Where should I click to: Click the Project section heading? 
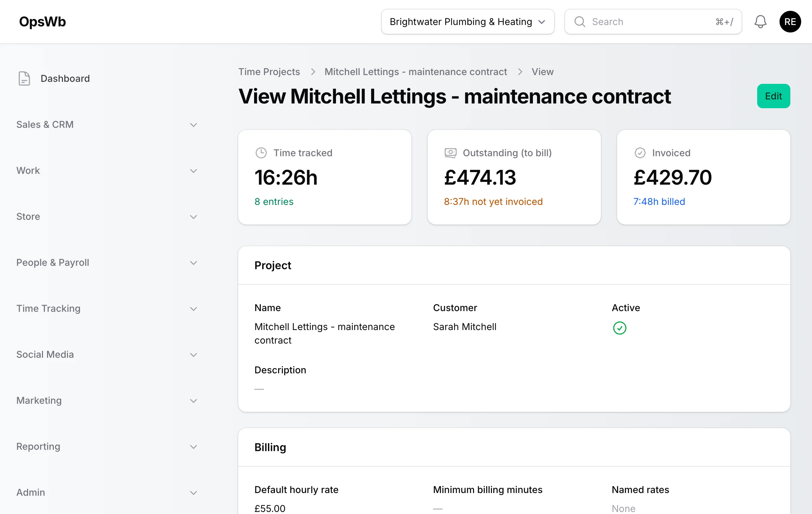[x=273, y=265]
